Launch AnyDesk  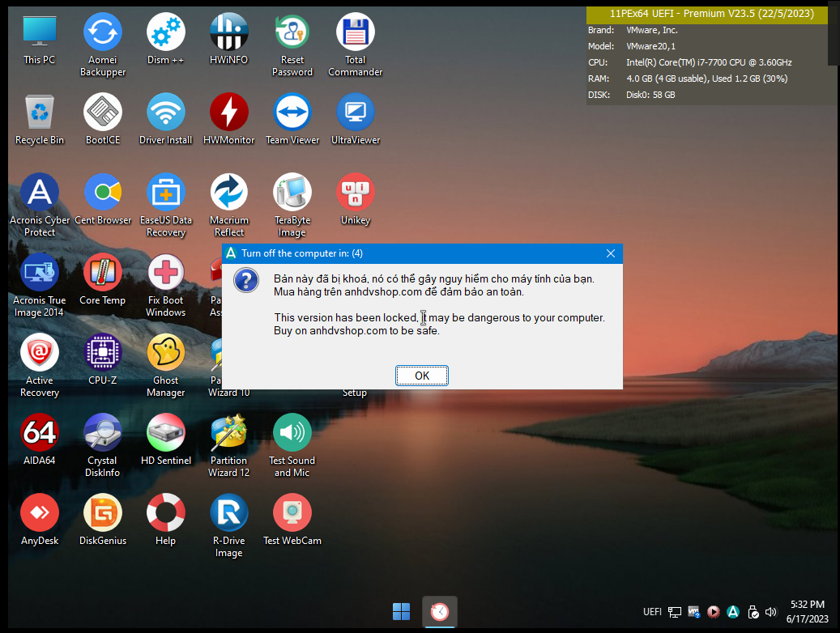pos(39,520)
